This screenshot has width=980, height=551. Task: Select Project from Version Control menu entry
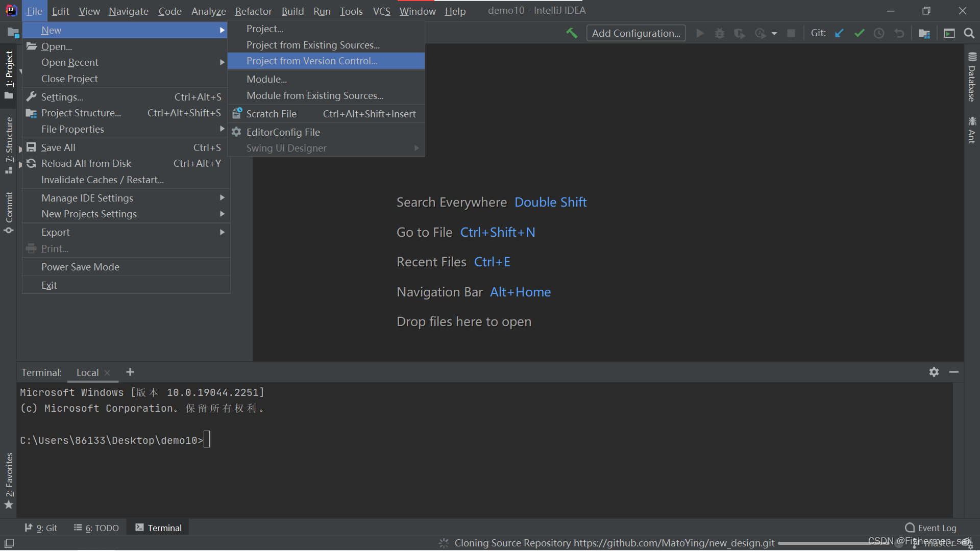coord(312,61)
